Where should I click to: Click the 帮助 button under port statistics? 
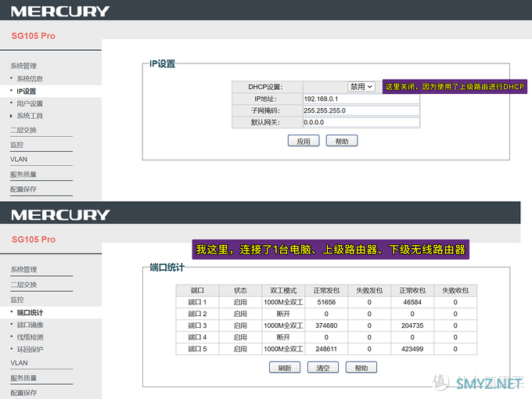coord(361,368)
